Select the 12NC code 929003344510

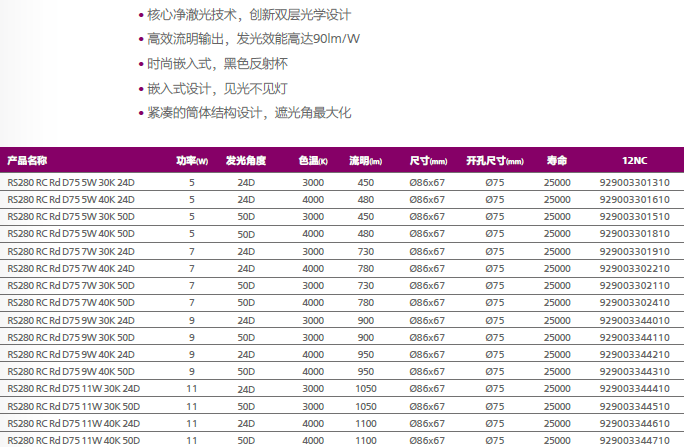[634, 406]
